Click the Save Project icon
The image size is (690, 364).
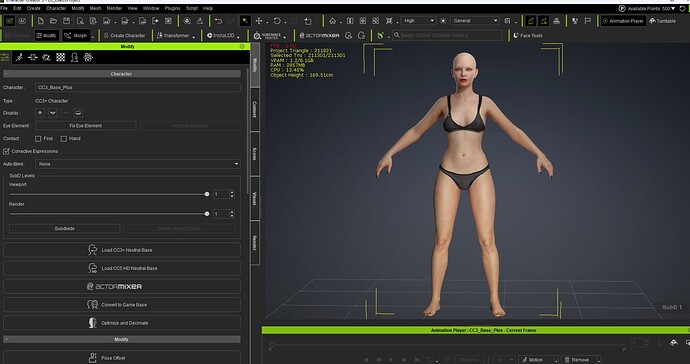coord(66,21)
